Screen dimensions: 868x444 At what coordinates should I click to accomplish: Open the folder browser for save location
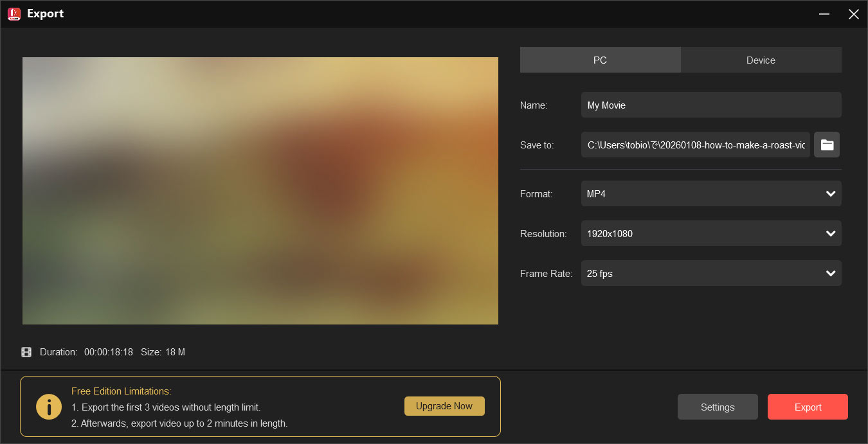(827, 145)
